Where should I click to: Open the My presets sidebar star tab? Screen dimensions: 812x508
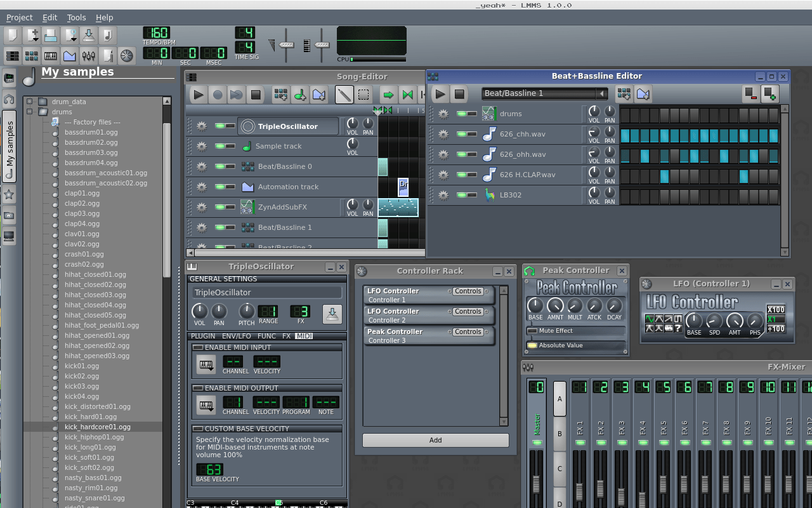[9, 194]
